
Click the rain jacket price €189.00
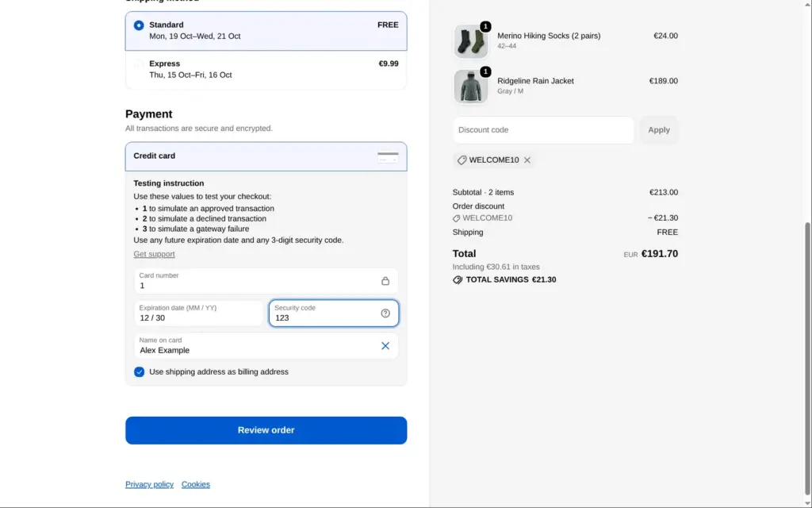point(664,81)
